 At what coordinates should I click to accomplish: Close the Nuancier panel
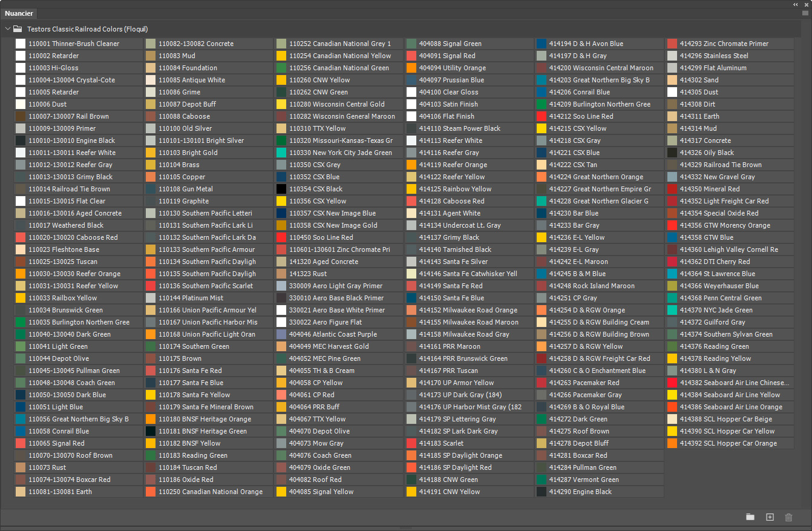click(x=805, y=4)
